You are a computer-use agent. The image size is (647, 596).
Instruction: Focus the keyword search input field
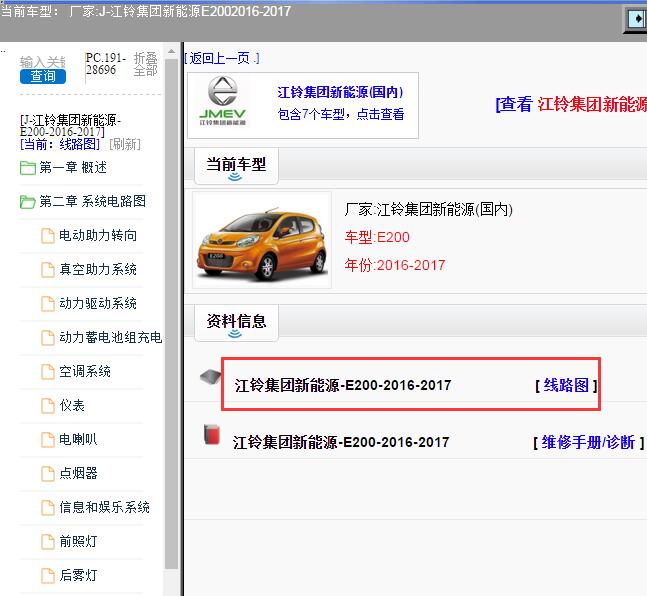pyautogui.click(x=43, y=62)
